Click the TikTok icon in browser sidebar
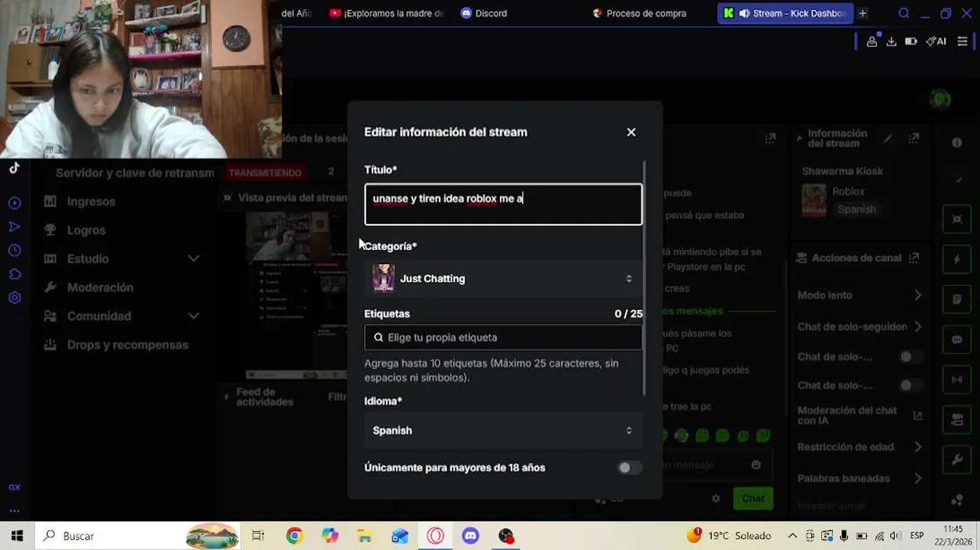 pos(15,168)
